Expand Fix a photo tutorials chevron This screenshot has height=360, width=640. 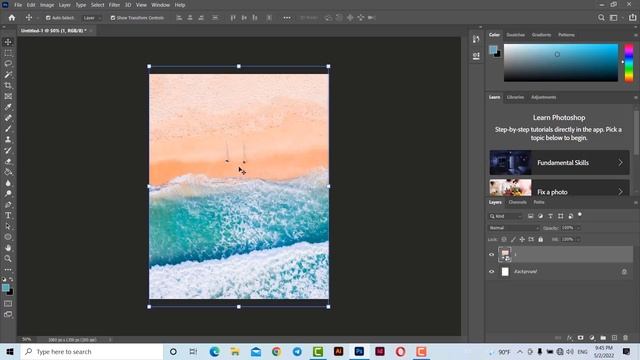click(620, 191)
